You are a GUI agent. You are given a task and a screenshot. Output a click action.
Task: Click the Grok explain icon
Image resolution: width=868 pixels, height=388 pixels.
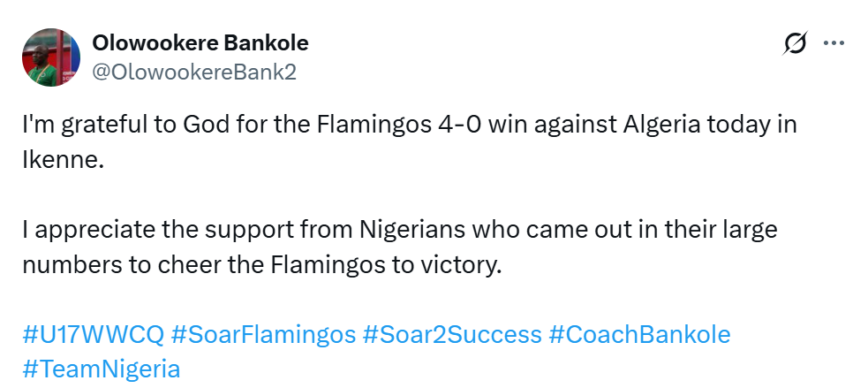click(795, 43)
